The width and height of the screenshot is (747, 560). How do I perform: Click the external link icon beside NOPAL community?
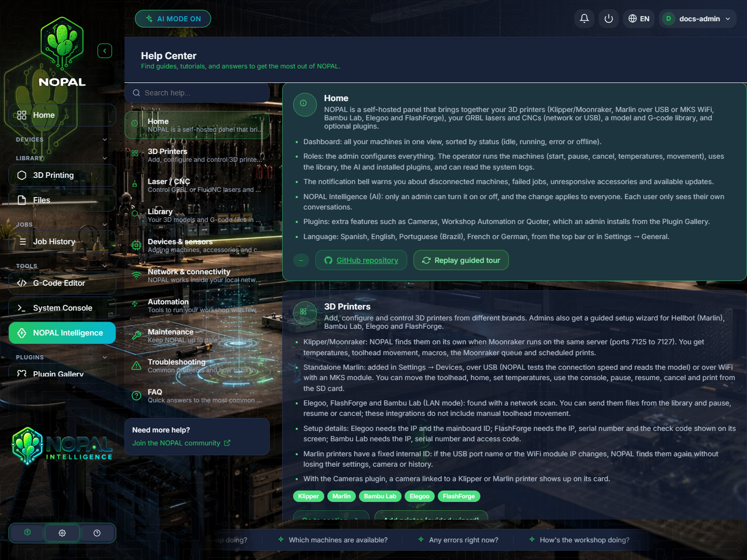[227, 443]
